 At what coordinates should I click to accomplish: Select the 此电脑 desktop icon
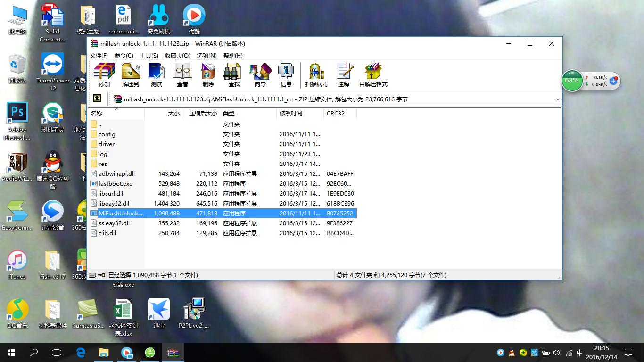point(17,20)
